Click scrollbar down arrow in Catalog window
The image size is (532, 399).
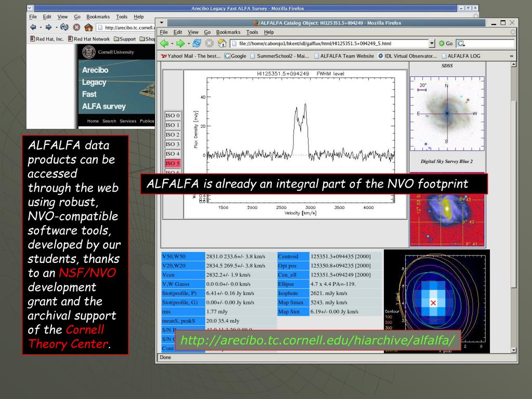point(514,350)
